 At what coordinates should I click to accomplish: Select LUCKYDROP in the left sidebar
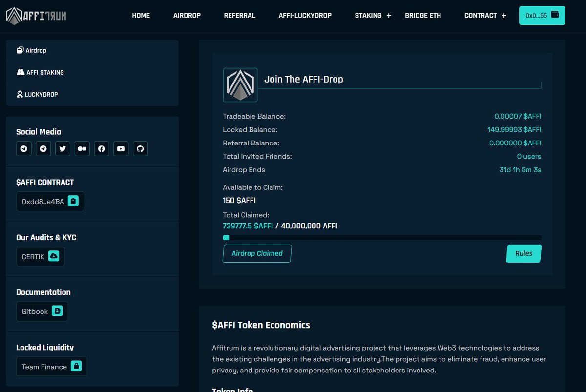pyautogui.click(x=37, y=94)
